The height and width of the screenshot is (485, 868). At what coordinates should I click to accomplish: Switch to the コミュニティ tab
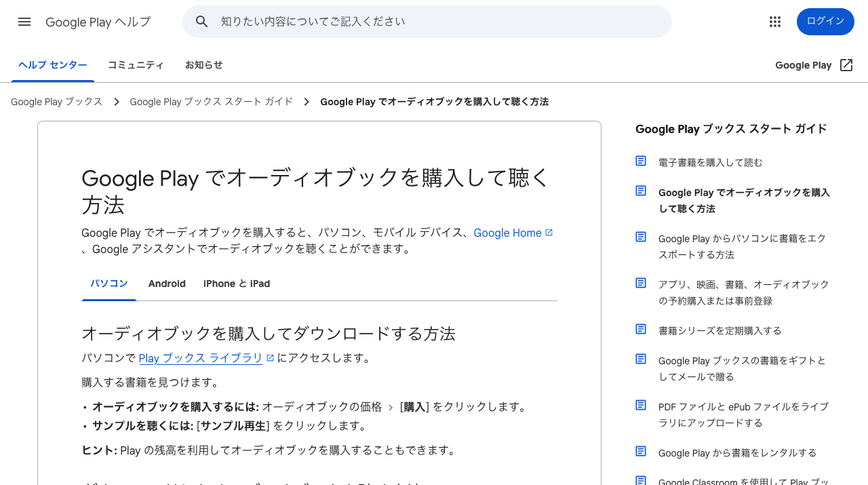(136, 65)
